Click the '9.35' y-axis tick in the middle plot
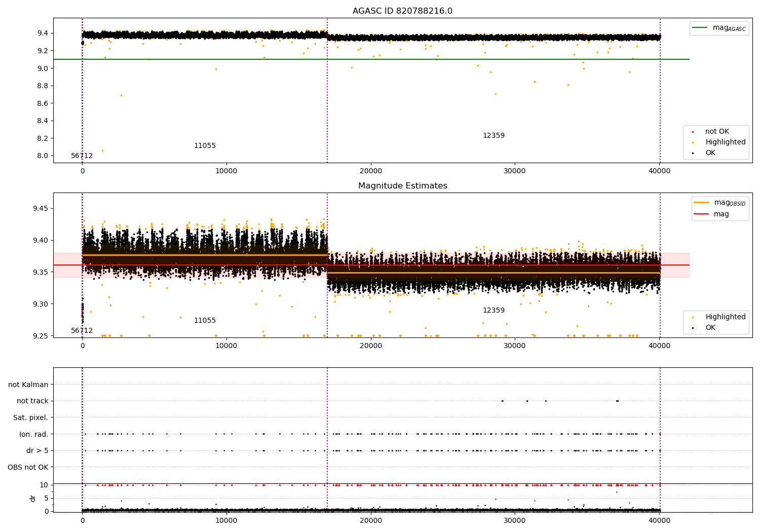 point(41,272)
